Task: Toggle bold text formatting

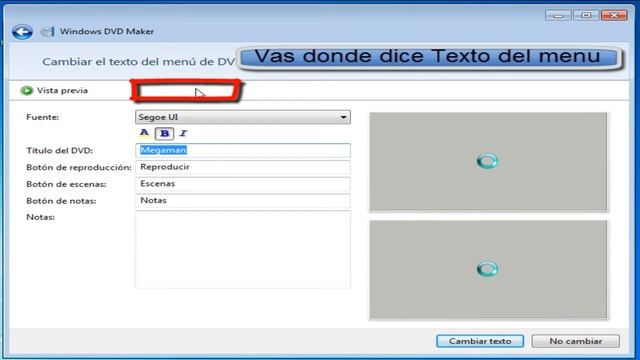Action: pos(164,133)
